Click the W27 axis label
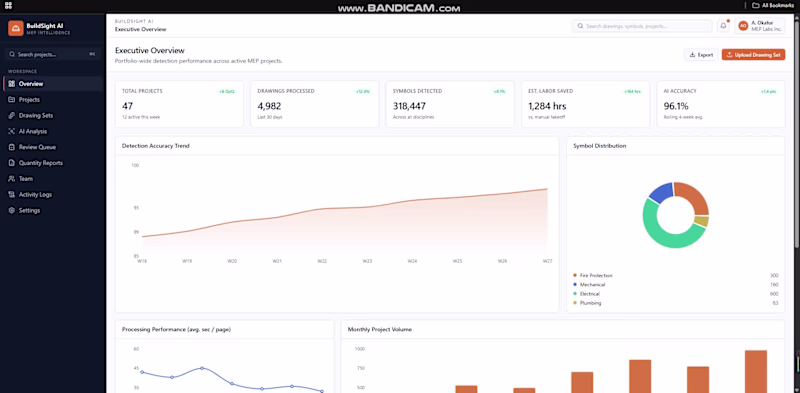 tap(547, 261)
